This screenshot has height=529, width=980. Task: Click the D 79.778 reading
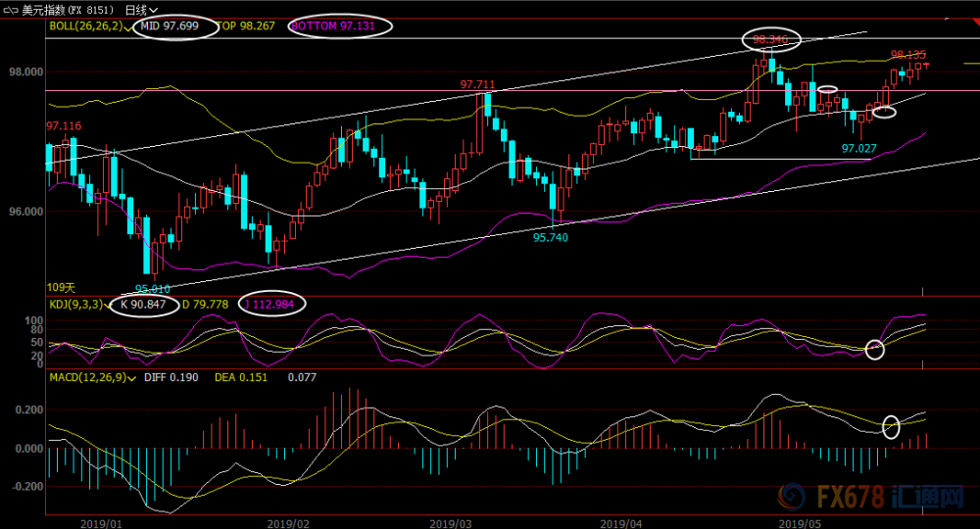coord(205,305)
